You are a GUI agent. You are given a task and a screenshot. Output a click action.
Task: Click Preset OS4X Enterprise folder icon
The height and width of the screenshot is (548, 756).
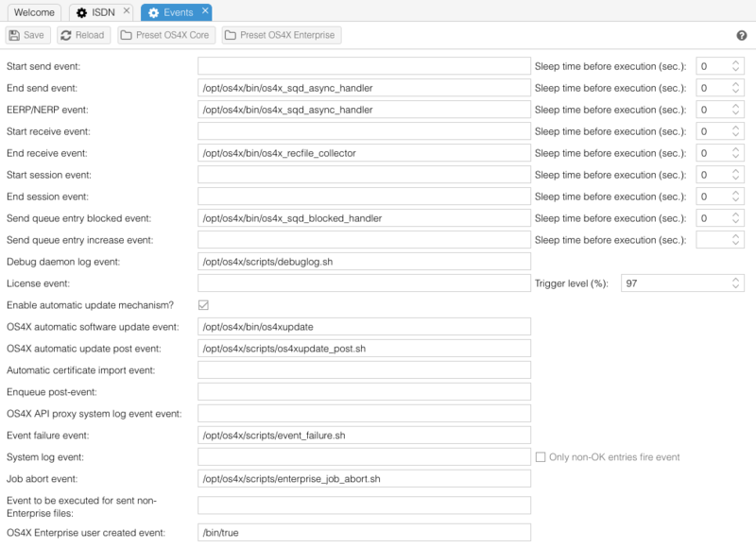coord(230,36)
